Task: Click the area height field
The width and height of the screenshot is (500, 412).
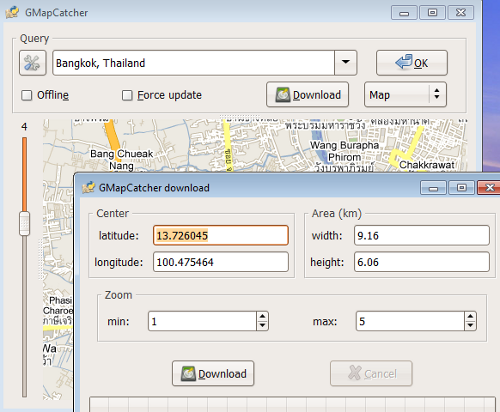Action: click(x=422, y=262)
